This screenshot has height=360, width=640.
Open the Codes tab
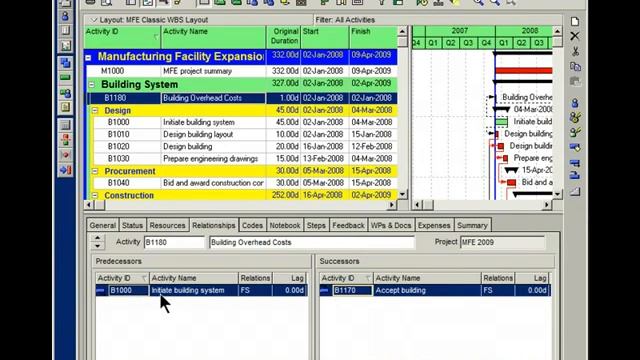point(252,225)
